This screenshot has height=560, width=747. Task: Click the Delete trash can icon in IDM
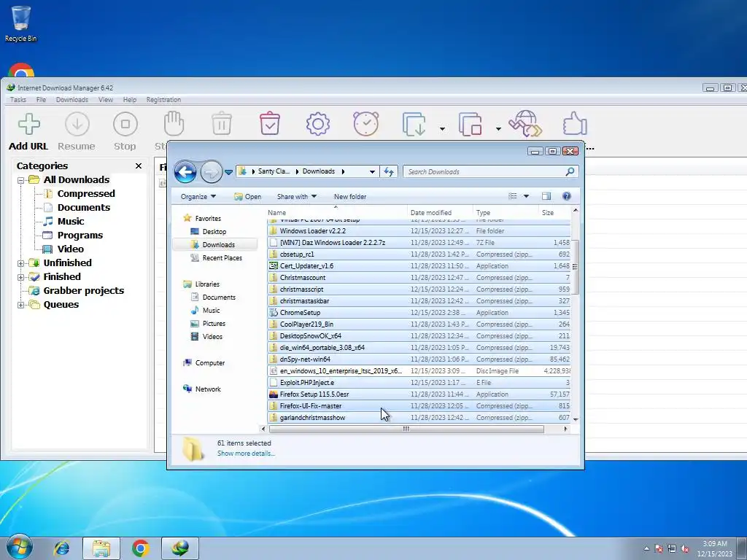click(x=222, y=124)
